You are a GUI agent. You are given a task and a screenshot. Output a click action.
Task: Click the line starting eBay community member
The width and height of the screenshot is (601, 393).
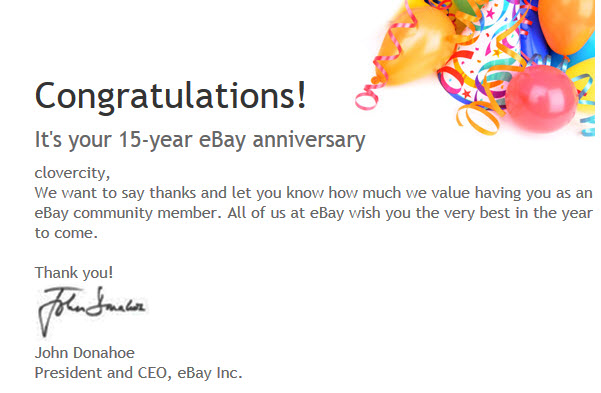(314, 213)
